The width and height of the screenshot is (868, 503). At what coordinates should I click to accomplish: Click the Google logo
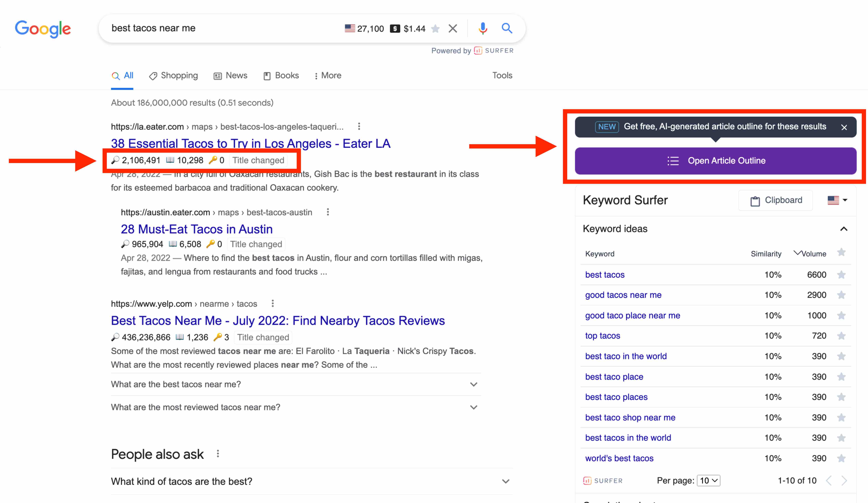(43, 29)
